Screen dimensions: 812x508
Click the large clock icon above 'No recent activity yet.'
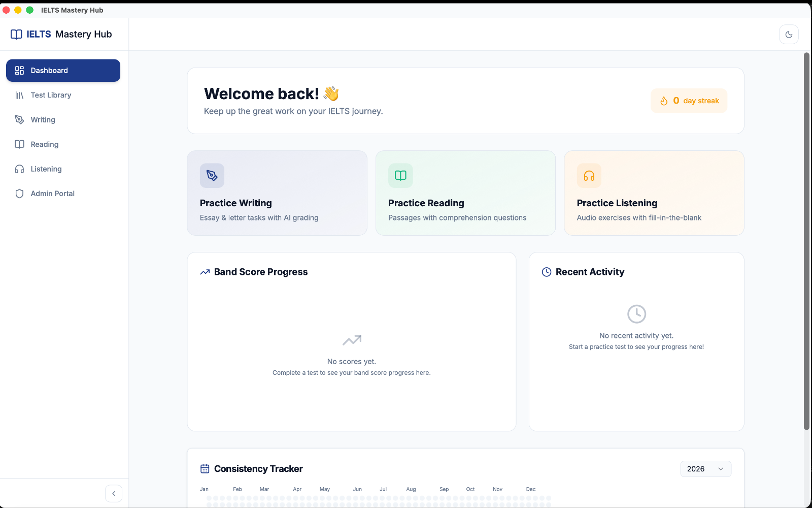click(636, 314)
